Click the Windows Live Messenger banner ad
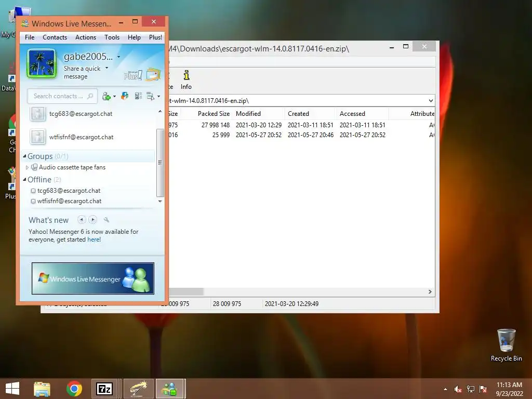 pyautogui.click(x=93, y=278)
